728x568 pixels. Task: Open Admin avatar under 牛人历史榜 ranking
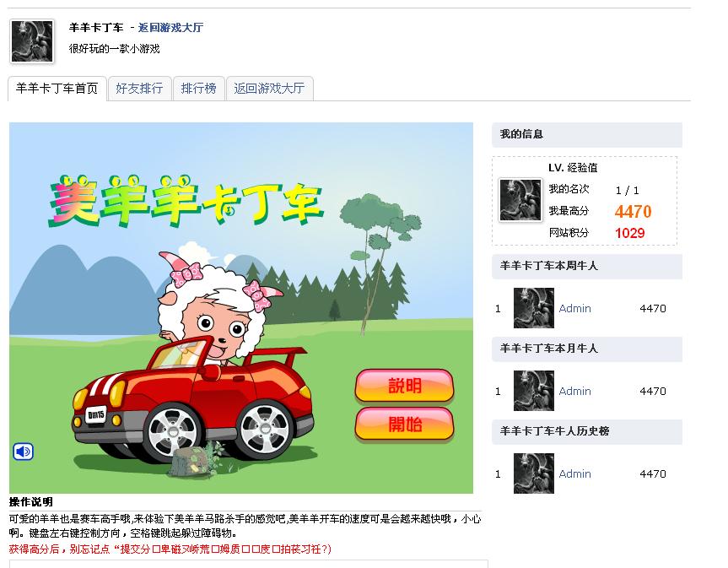533,473
